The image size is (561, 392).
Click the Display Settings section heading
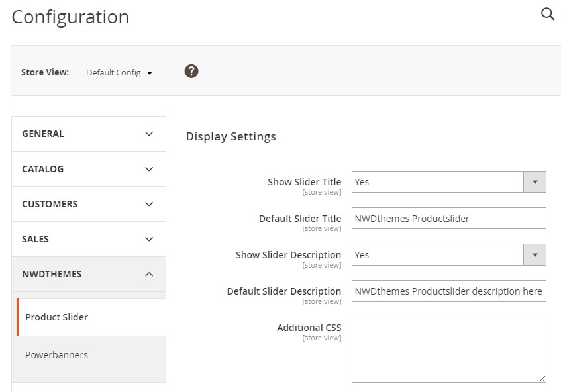click(230, 137)
